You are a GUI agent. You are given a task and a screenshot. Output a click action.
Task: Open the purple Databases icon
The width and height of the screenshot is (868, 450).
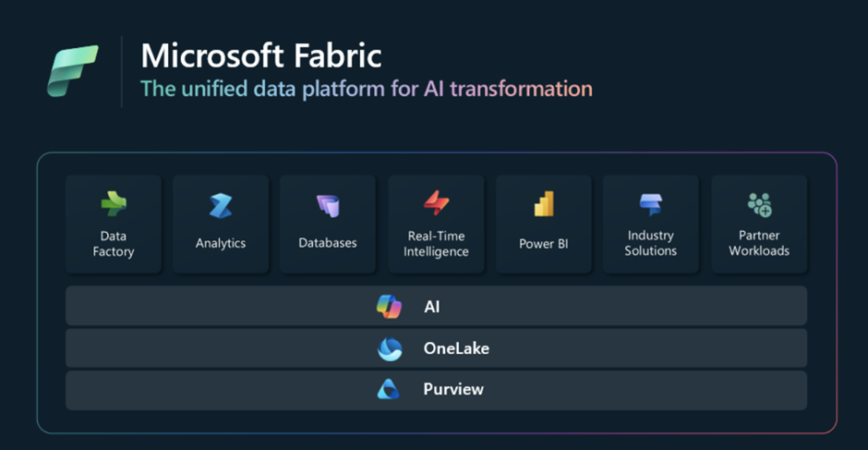tap(328, 205)
